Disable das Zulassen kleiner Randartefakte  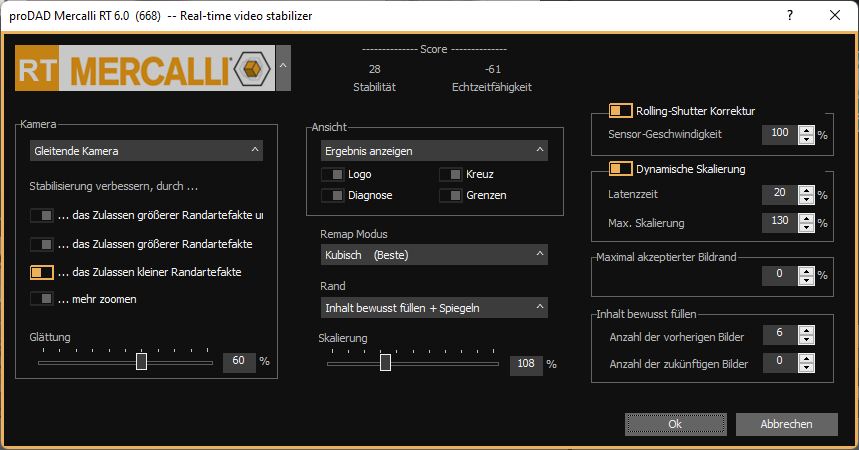pos(42,272)
